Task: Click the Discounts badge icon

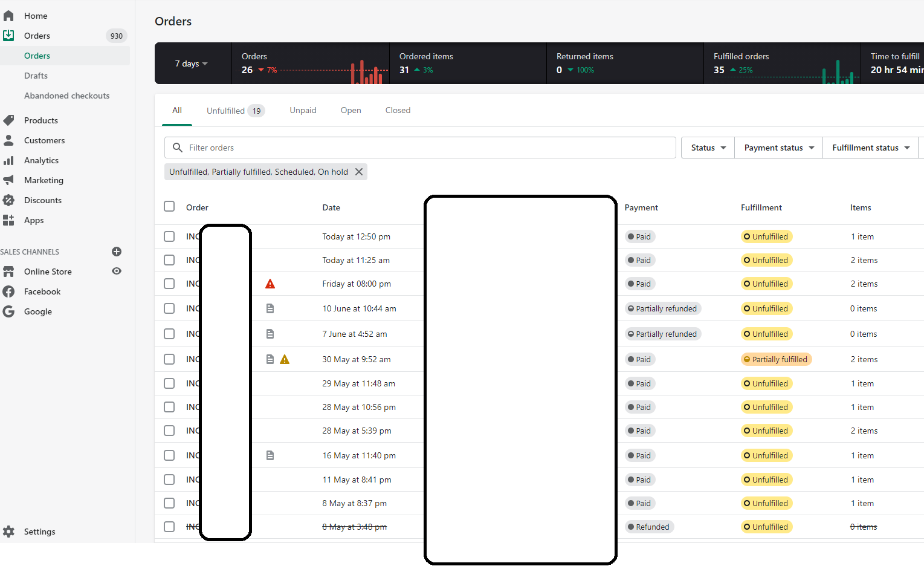Action: click(8, 200)
